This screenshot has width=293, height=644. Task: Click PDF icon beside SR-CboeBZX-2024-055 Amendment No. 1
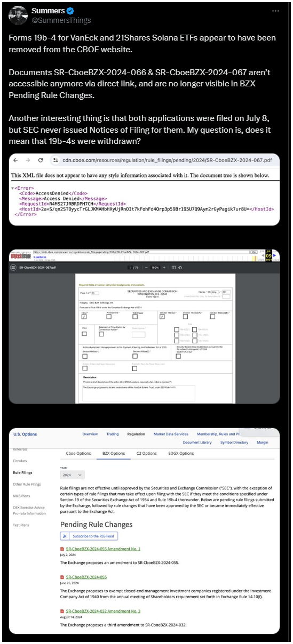click(62, 549)
